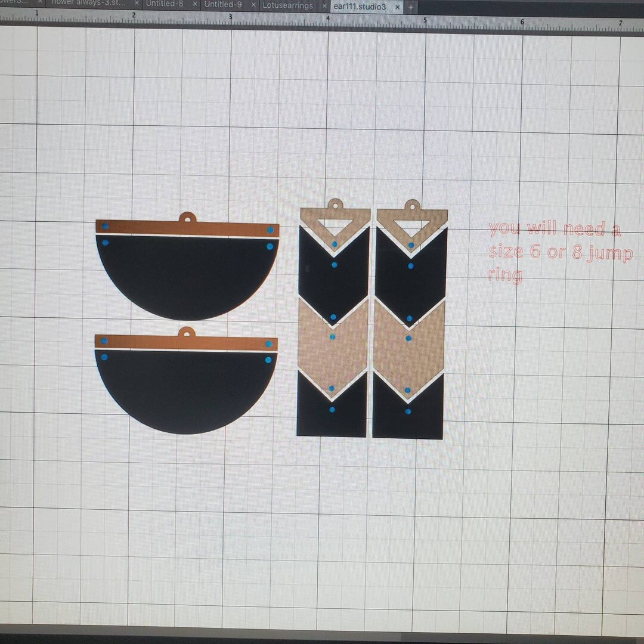Click the X icon on the Untitled-8 tab
The height and width of the screenshot is (644, 644).
(x=194, y=4)
